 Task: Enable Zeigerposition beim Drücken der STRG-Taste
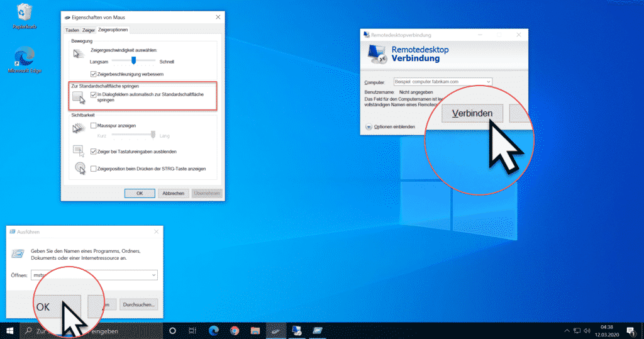[x=93, y=169]
